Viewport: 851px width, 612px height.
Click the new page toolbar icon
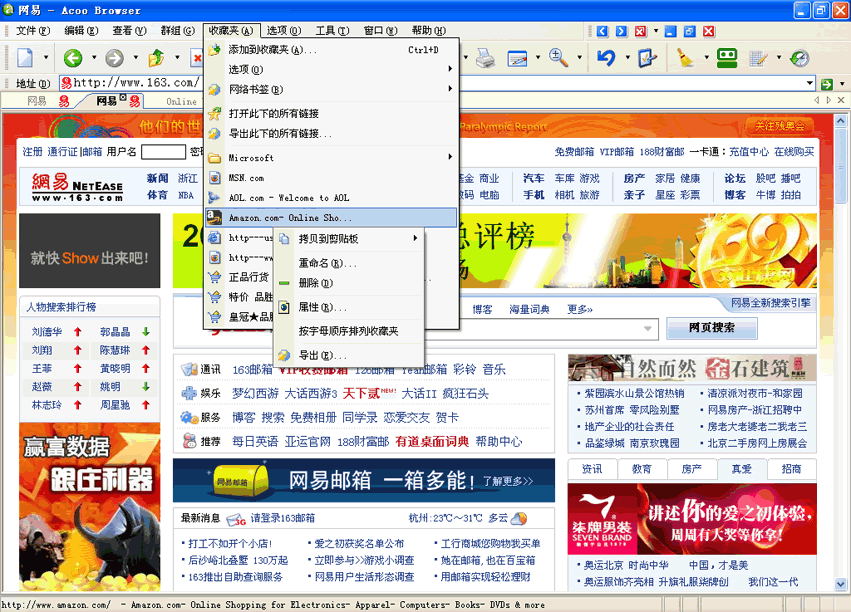point(25,58)
